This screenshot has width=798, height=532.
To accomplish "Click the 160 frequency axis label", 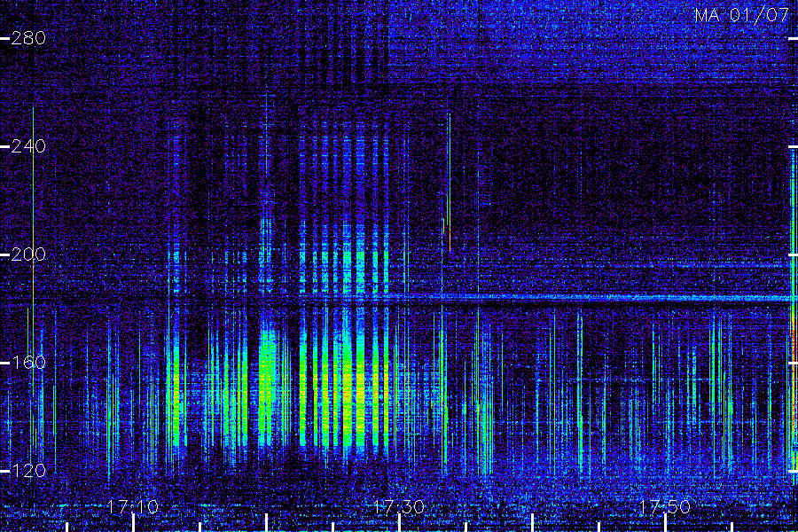I will tap(28, 363).
